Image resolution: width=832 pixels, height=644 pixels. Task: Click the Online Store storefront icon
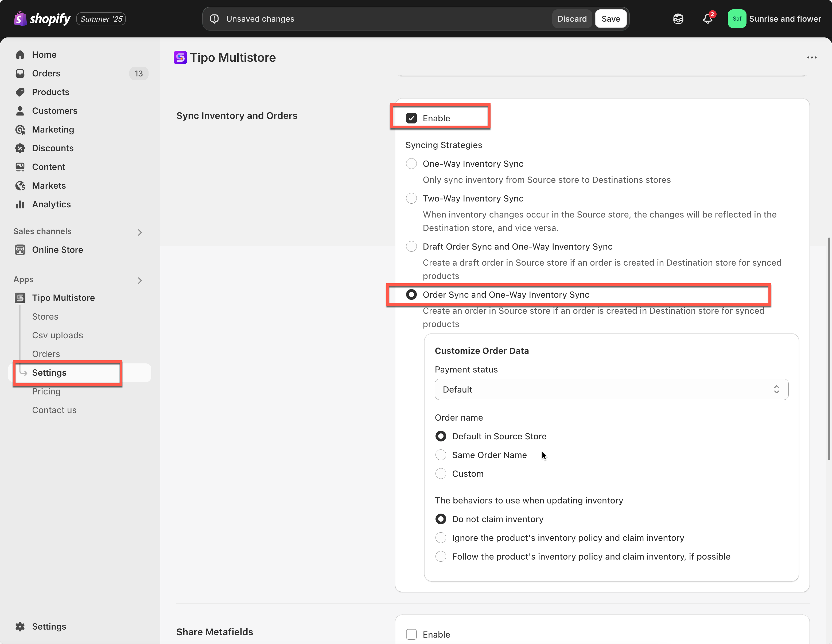pyautogui.click(x=20, y=250)
